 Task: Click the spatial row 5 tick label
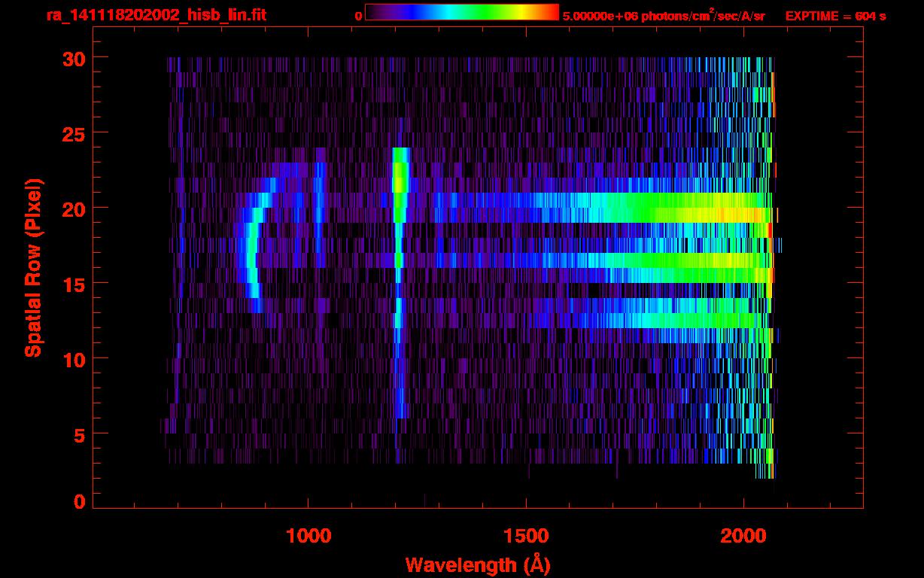79,434
